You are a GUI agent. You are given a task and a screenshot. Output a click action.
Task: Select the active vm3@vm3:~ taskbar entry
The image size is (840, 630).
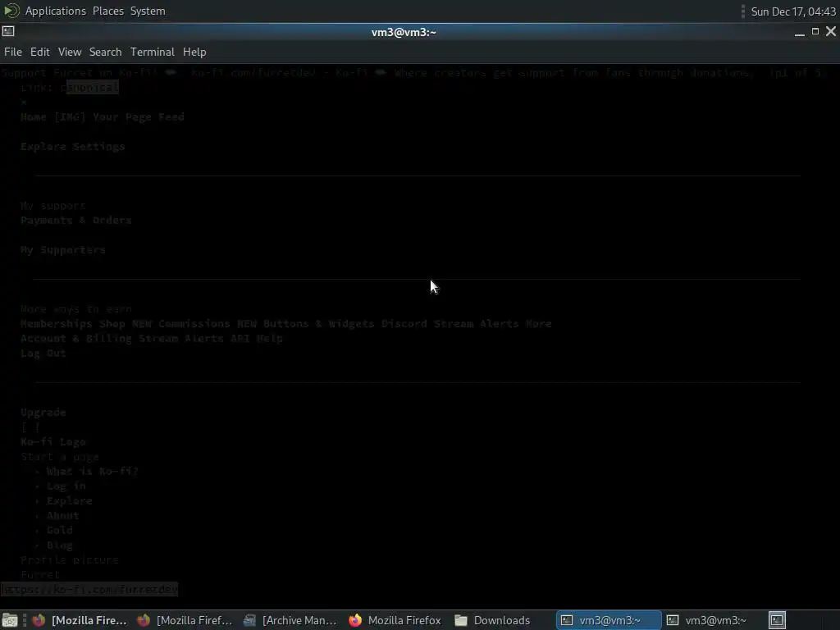[x=608, y=620]
